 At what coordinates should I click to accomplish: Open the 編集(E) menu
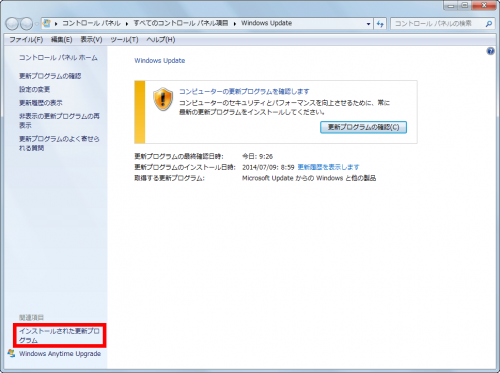[x=61, y=40]
